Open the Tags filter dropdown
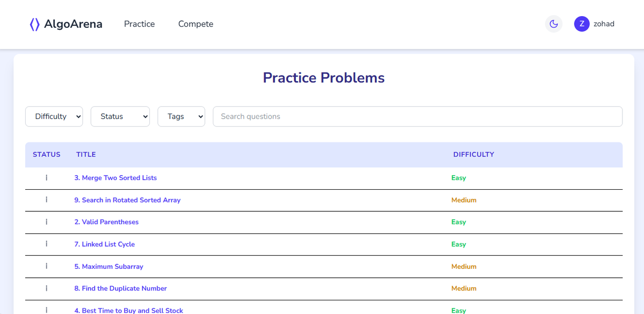Screen dimensions: 644x314 click(x=181, y=116)
